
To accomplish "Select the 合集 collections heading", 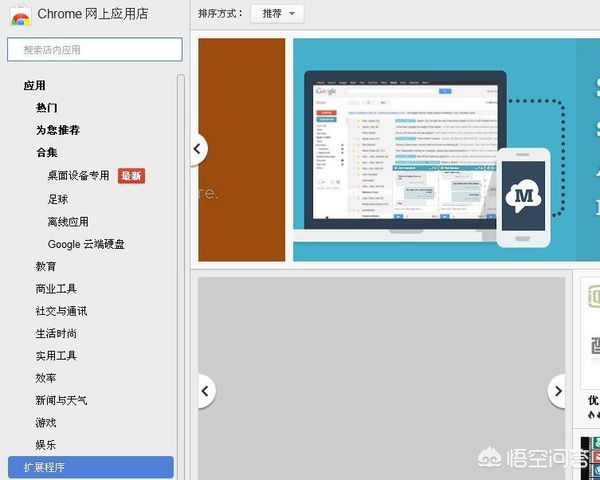I will (x=47, y=152).
